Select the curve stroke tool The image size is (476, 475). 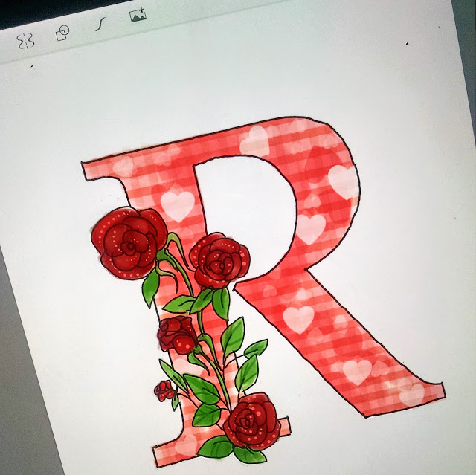(100, 25)
